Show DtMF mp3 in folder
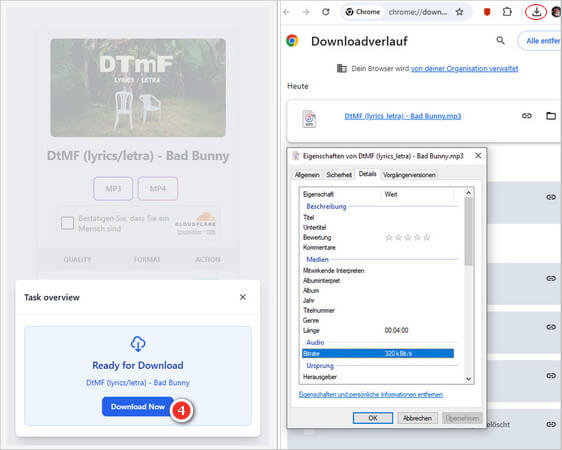562x450 pixels. tap(551, 115)
